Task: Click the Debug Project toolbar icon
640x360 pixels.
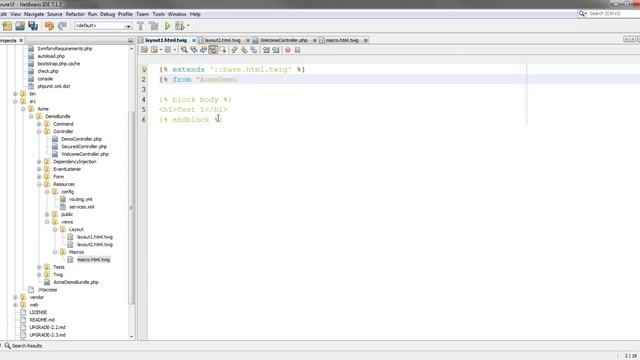Action: [180, 26]
